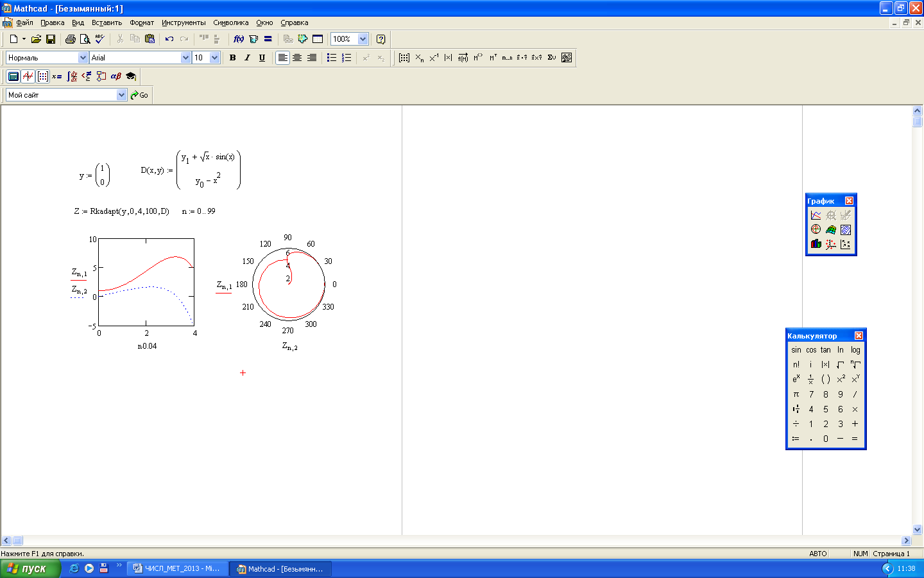Set left text alignment
The width and height of the screenshot is (924, 578).
pyautogui.click(x=282, y=58)
